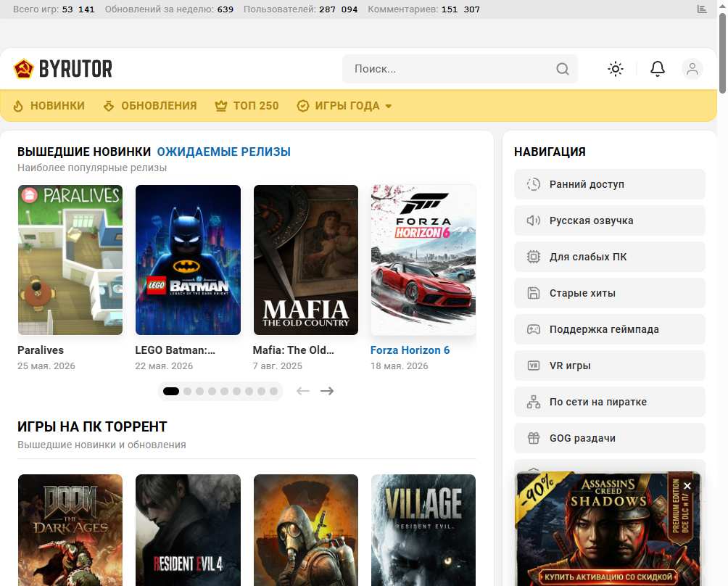Open the gas-mask stalker game cover
Screen dimensions: 728x586
tap(305, 530)
